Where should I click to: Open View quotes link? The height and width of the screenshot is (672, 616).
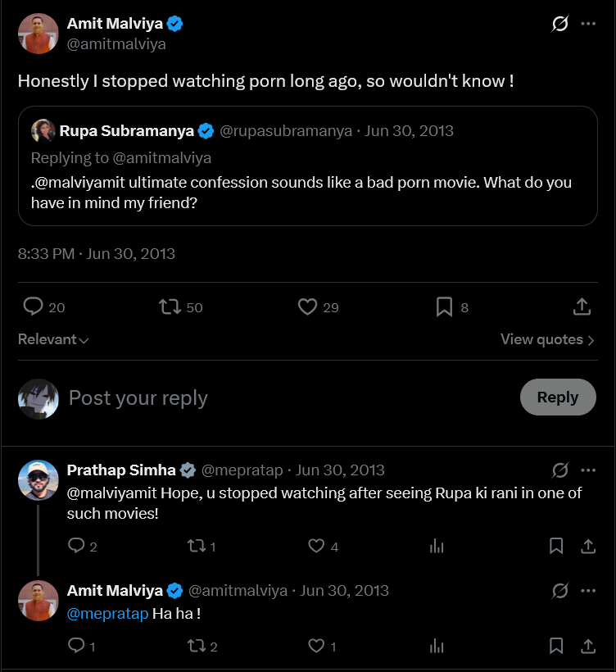pos(547,339)
